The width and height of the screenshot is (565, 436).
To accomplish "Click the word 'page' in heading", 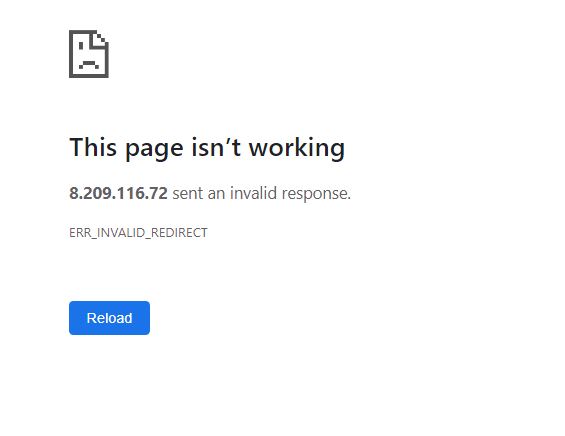I will tap(154, 150).
